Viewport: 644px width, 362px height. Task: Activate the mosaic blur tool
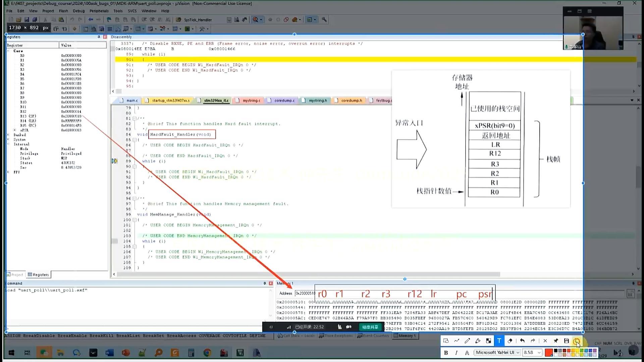click(489, 341)
